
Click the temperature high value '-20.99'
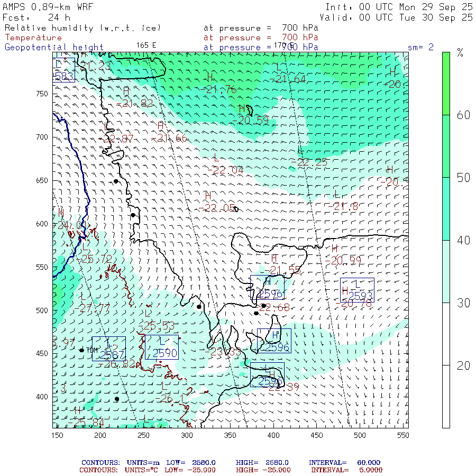[x=343, y=260]
